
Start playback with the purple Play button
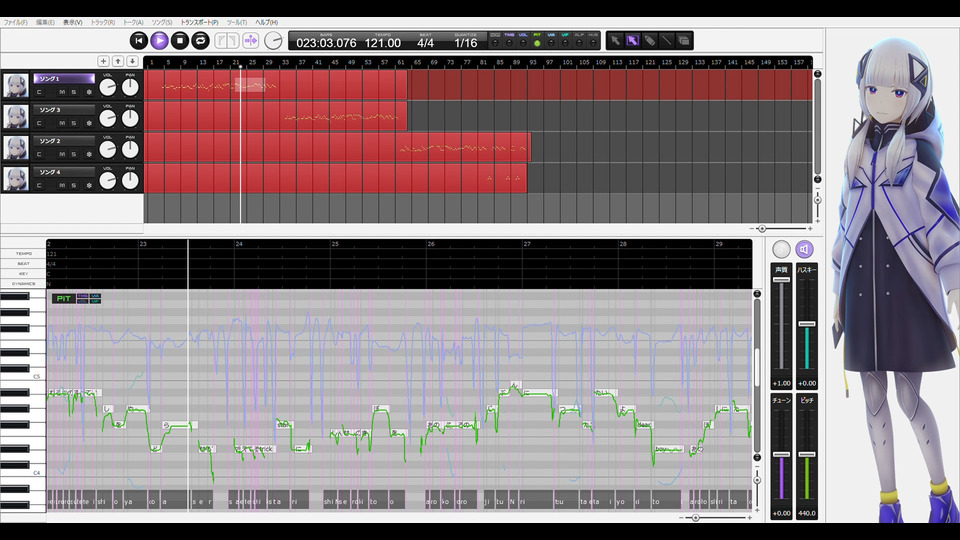(159, 40)
